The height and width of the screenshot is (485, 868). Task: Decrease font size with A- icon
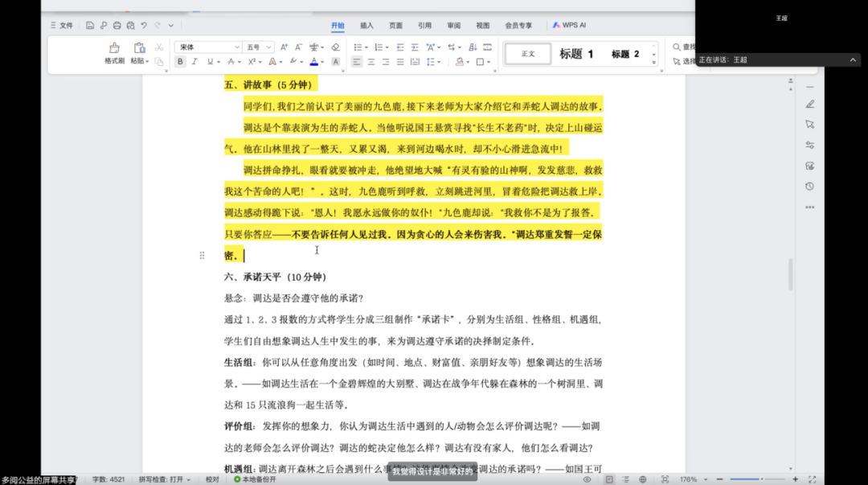[x=298, y=47]
